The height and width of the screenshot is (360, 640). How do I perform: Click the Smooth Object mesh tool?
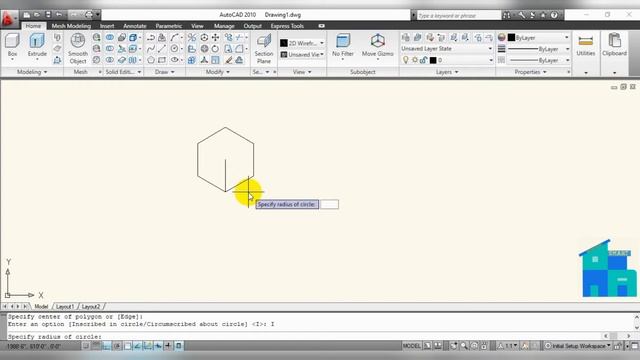[78, 49]
